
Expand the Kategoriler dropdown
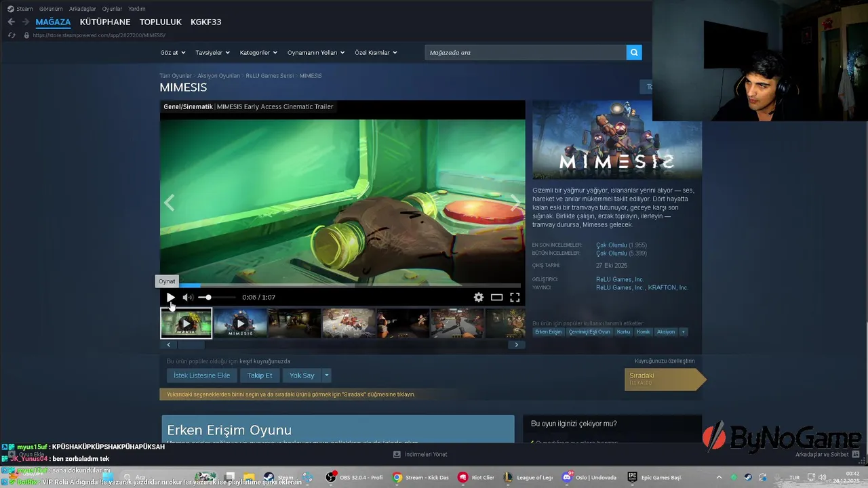[x=259, y=52]
